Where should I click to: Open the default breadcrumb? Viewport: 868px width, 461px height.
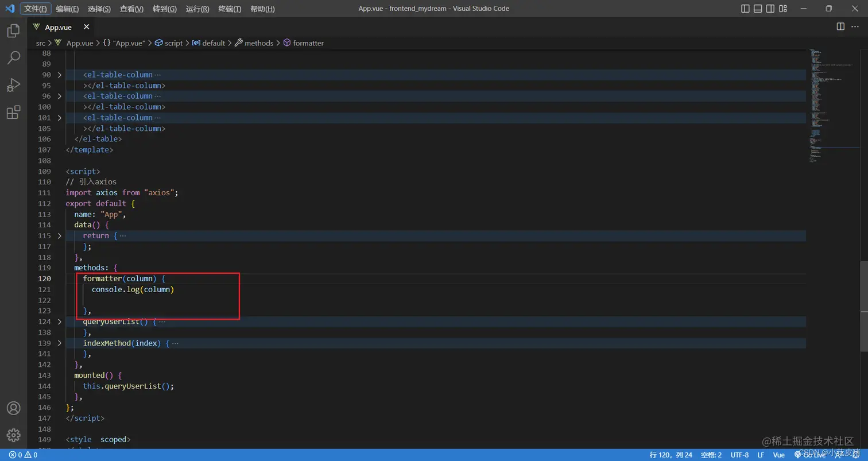[x=208, y=43]
